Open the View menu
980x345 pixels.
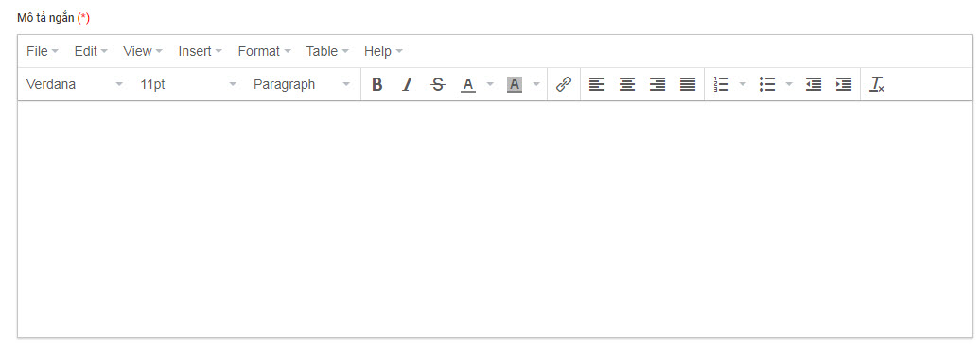(x=143, y=51)
